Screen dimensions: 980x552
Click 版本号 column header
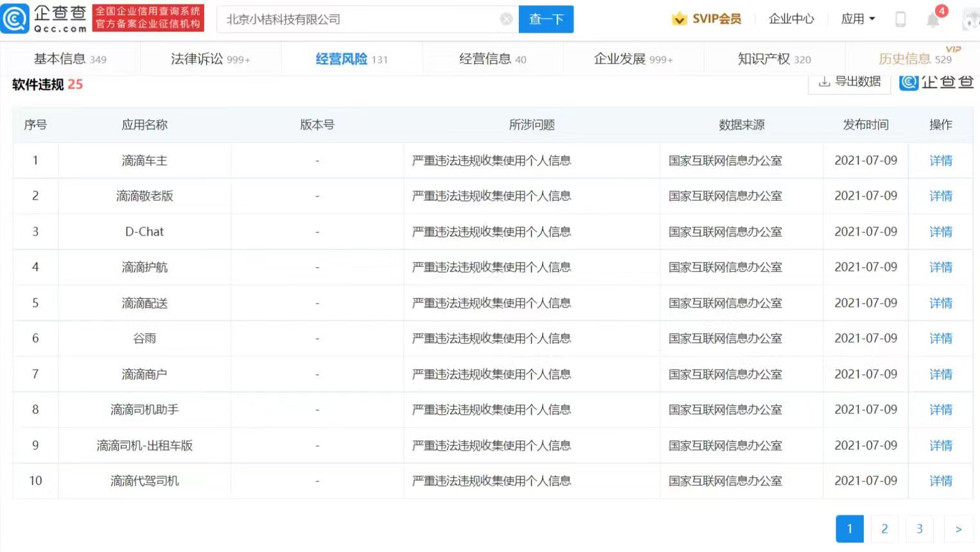[317, 125]
